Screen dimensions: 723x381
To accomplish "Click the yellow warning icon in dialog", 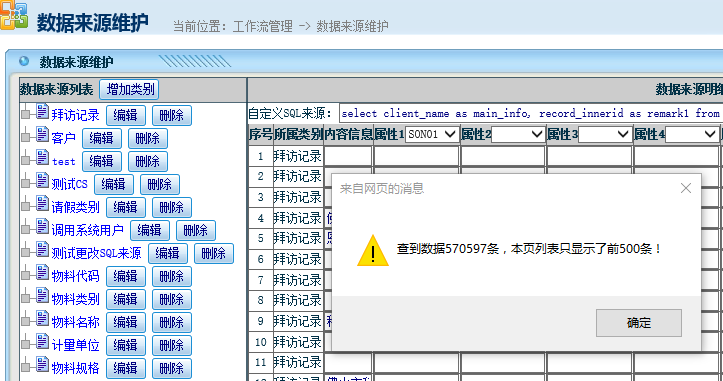I will 373,250.
